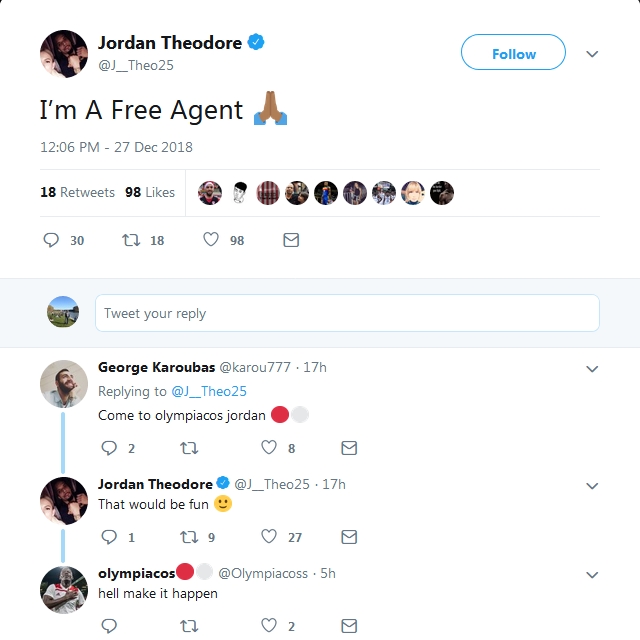Expand options chevron on George Karoubas's reply
Image resolution: width=640 pixels, height=640 pixels.
tap(592, 369)
